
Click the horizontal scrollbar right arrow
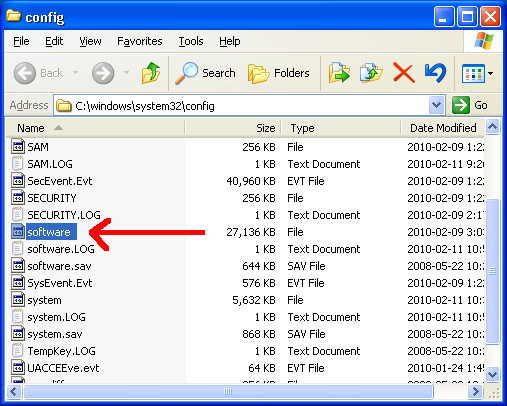tap(475, 391)
